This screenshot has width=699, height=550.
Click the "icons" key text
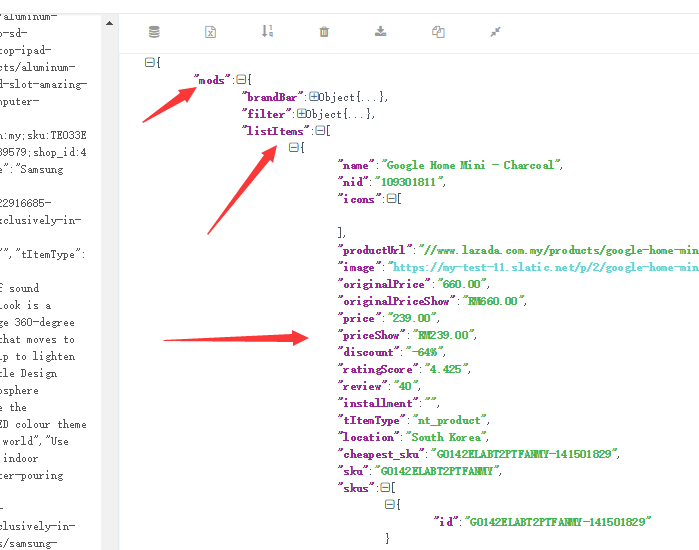[360, 199]
